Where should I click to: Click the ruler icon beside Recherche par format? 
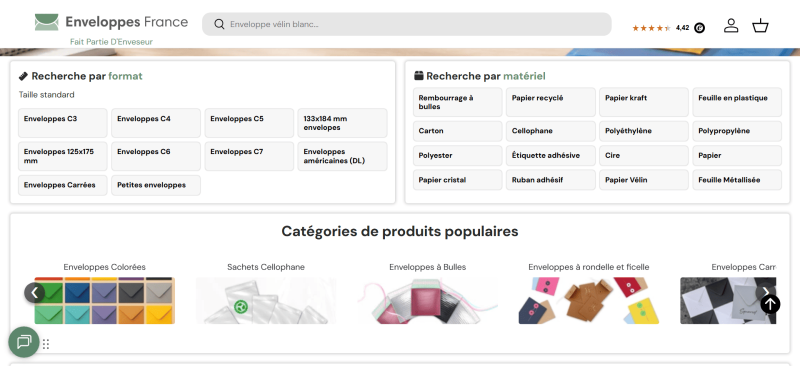pos(23,76)
